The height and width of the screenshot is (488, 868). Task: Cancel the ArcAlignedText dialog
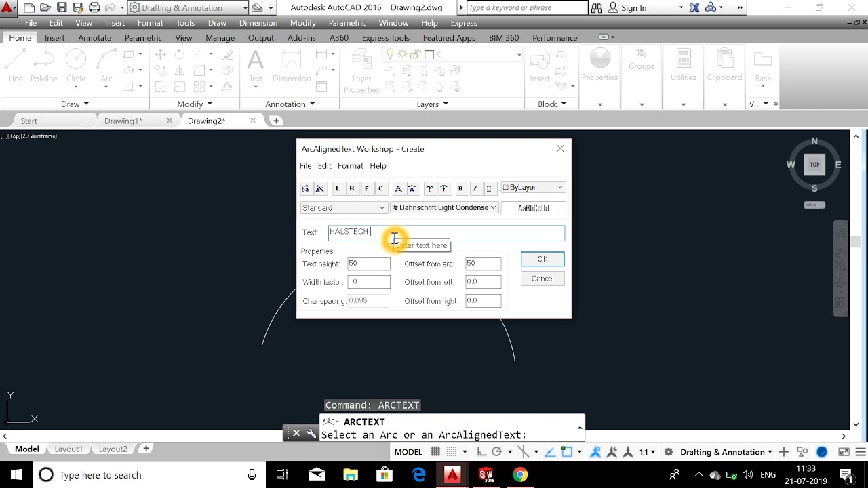tap(542, 279)
